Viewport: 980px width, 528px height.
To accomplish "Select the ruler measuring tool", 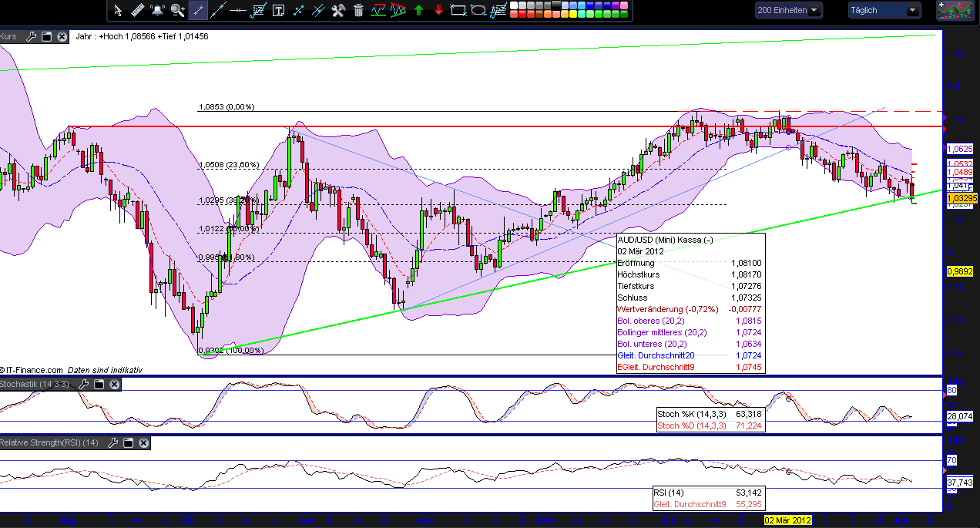I will point(138,10).
